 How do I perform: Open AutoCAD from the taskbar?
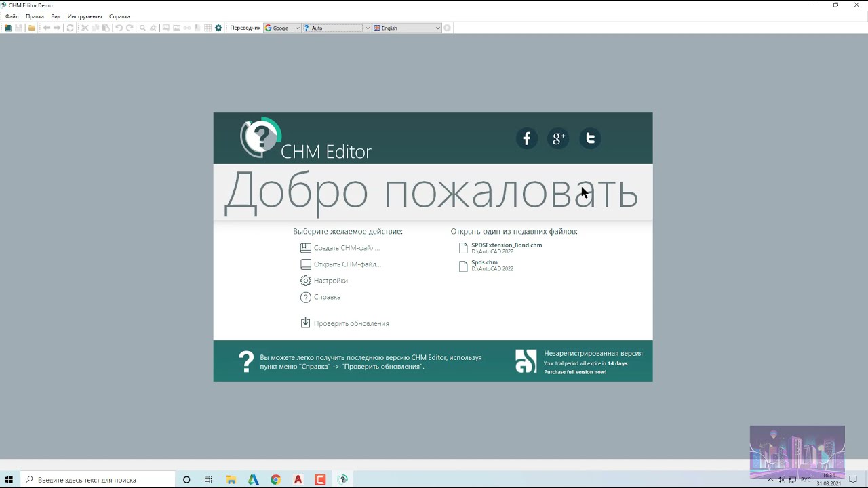click(298, 479)
